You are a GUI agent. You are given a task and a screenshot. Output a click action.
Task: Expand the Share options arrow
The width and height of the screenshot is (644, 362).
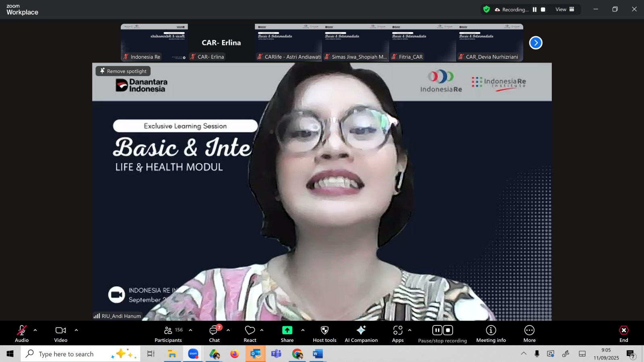pos(303,330)
